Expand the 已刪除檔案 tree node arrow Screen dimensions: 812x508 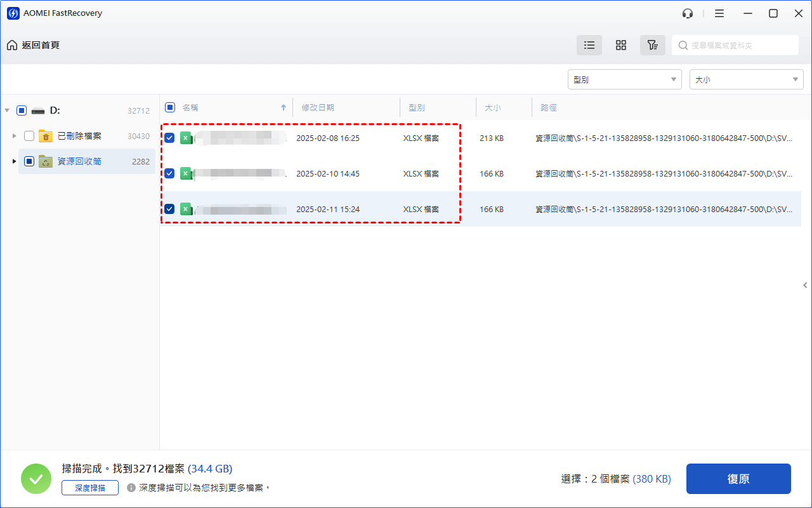[x=14, y=136]
